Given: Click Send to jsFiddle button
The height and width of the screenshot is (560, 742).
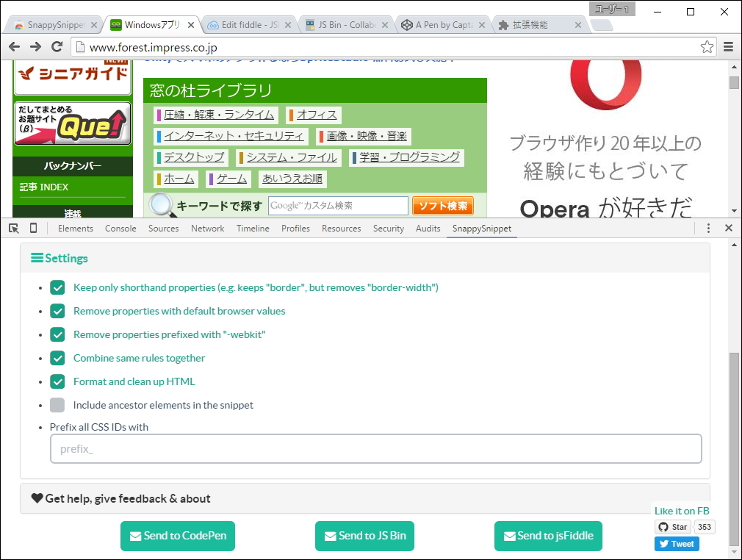Looking at the screenshot, I should coord(548,536).
